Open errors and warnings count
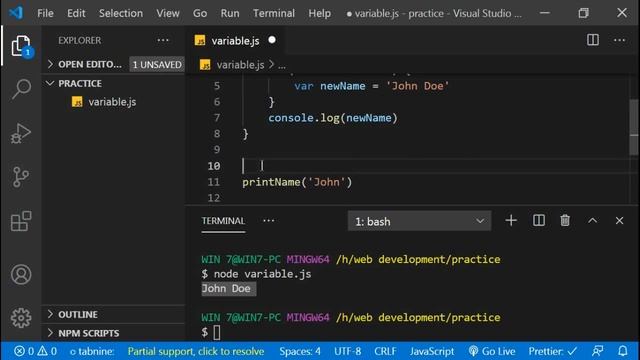 [x=36, y=351]
